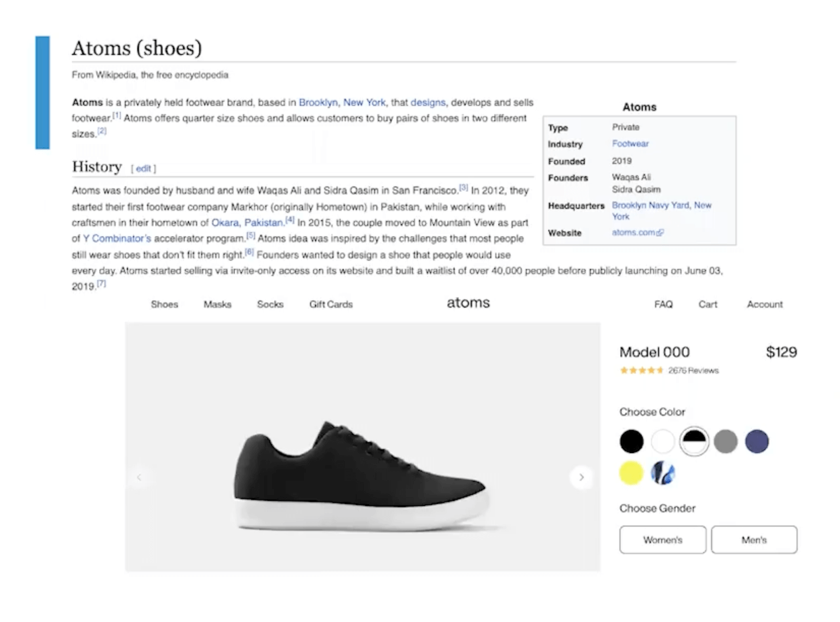Viewport: 840px width, 622px height.
Task: Open citation reference [6]
Action: [249, 252]
